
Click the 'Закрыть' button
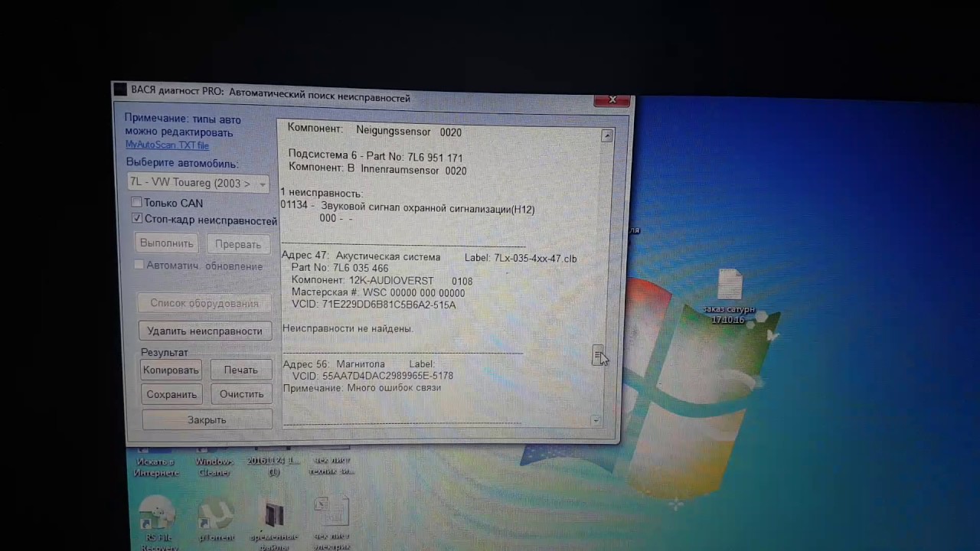point(207,419)
